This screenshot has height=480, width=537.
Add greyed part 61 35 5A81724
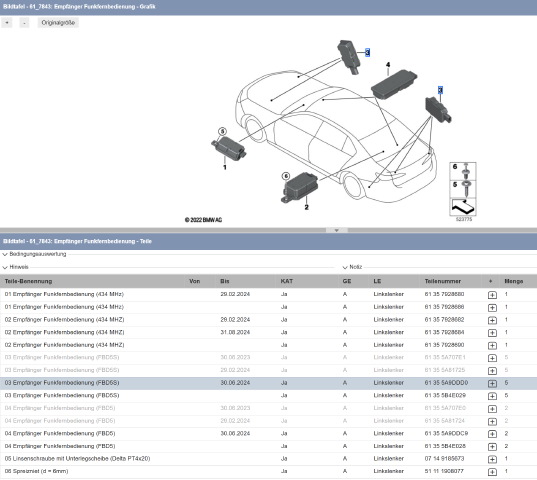point(492,421)
